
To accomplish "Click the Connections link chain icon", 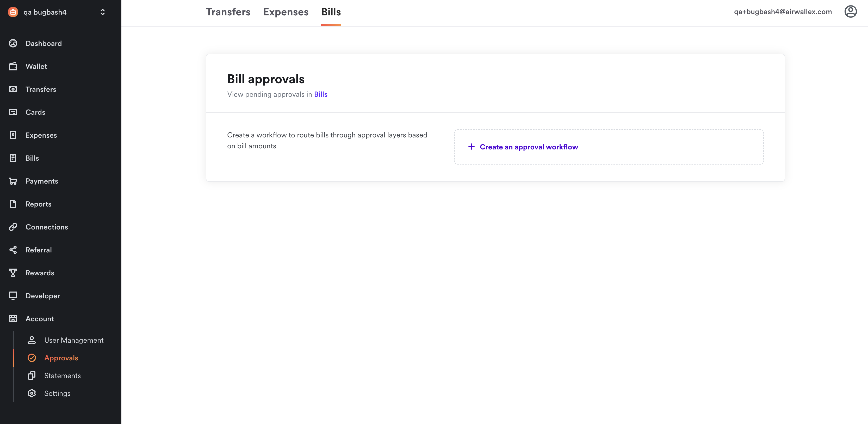I will [x=13, y=227].
